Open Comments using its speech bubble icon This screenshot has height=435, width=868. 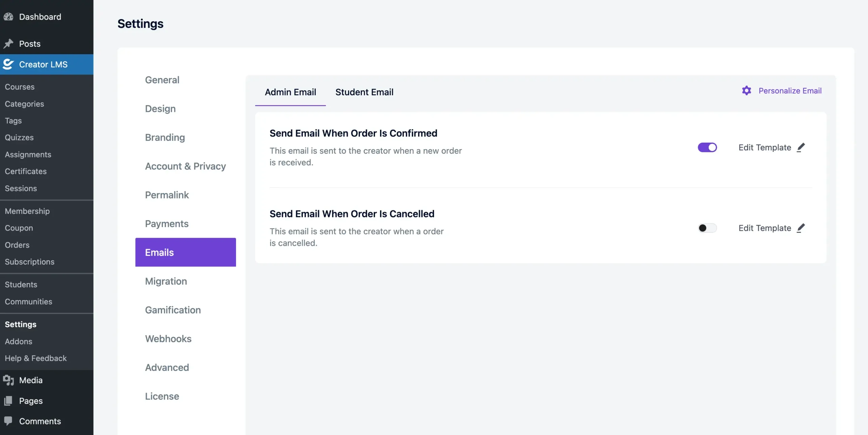pyautogui.click(x=9, y=421)
